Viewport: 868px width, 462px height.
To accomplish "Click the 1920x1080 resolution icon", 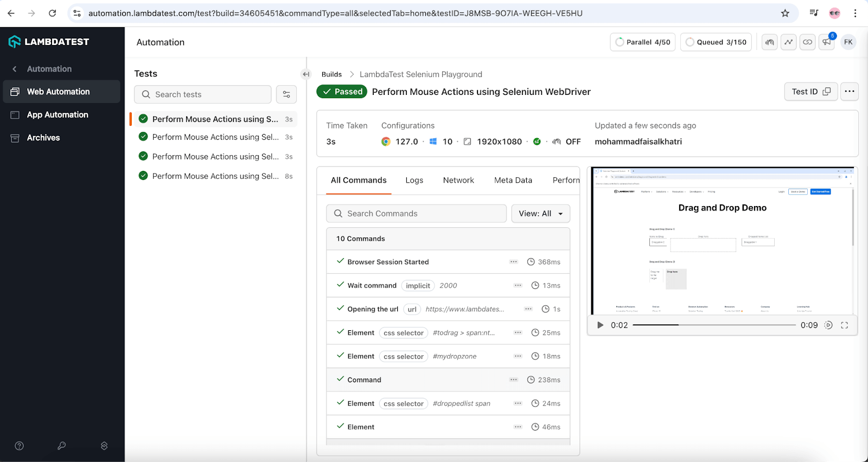I will (467, 142).
